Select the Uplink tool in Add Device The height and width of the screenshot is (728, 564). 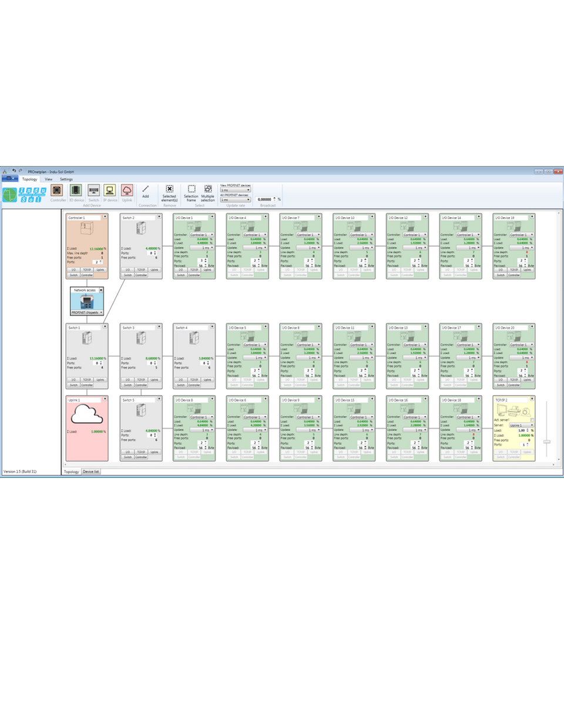[127, 191]
